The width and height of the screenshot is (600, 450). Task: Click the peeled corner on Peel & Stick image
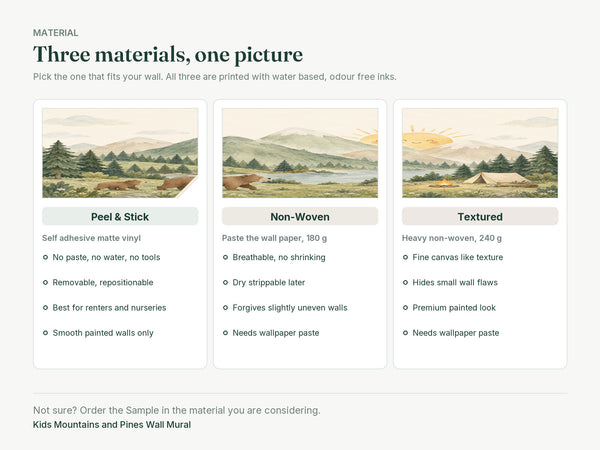pyautogui.click(x=190, y=190)
